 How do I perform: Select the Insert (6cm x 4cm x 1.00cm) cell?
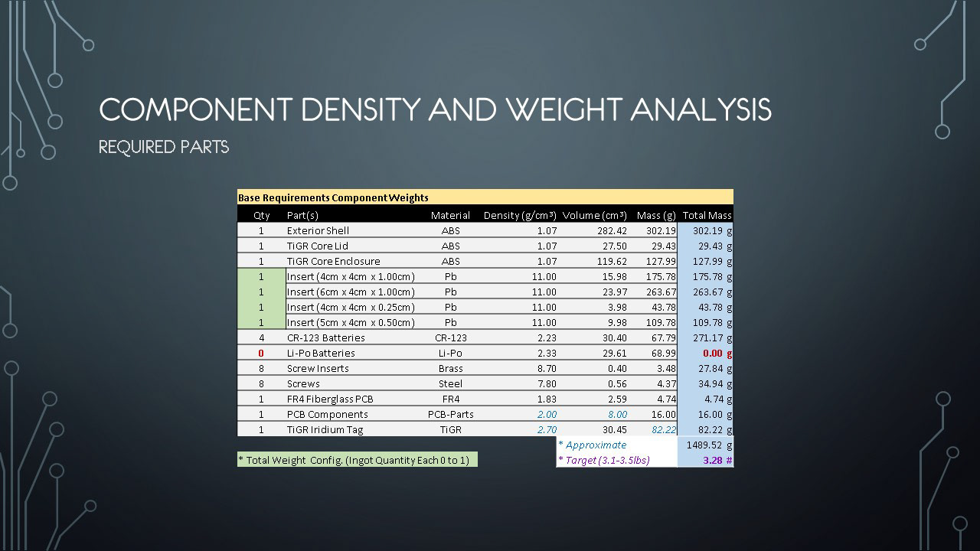pyautogui.click(x=351, y=292)
